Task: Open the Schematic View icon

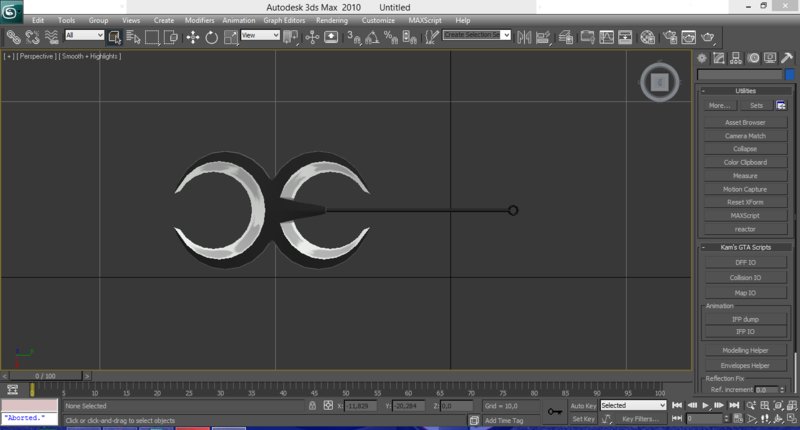Action: coord(625,37)
